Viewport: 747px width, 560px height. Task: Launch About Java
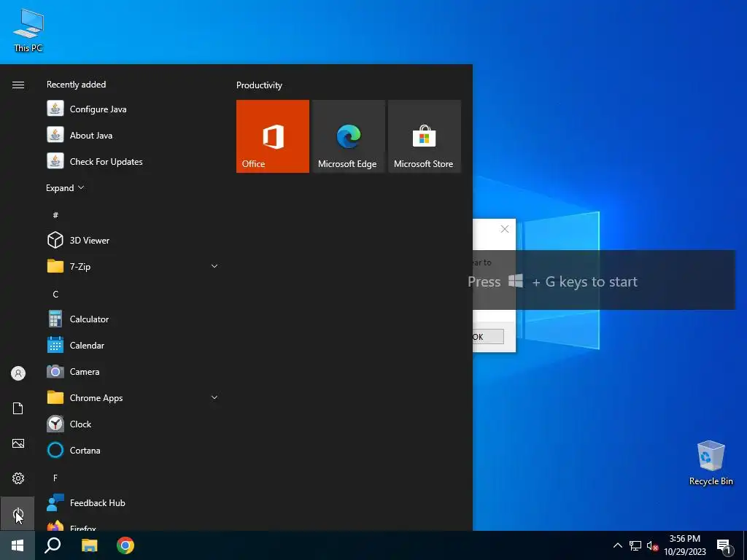133,135
